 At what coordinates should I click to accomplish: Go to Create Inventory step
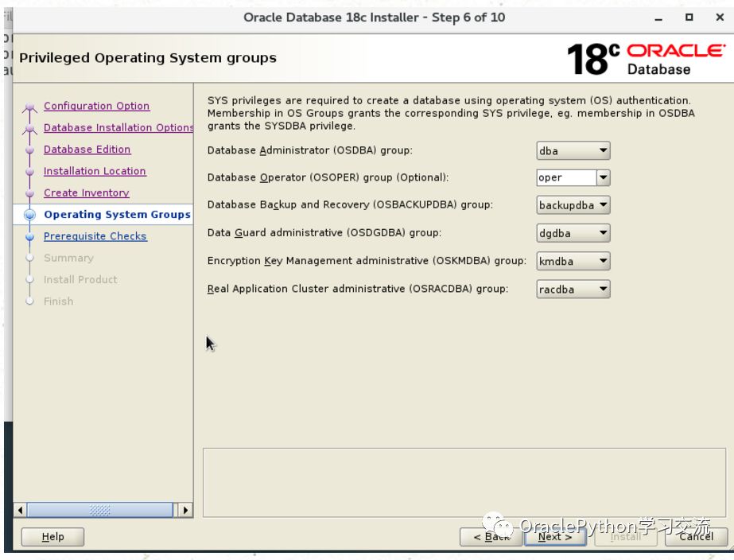tap(87, 192)
